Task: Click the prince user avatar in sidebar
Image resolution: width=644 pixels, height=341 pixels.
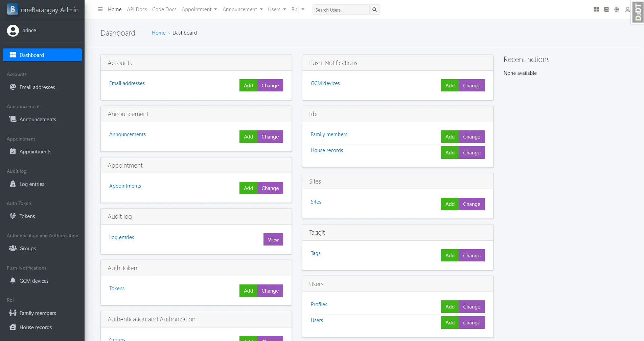Action: pos(13,30)
